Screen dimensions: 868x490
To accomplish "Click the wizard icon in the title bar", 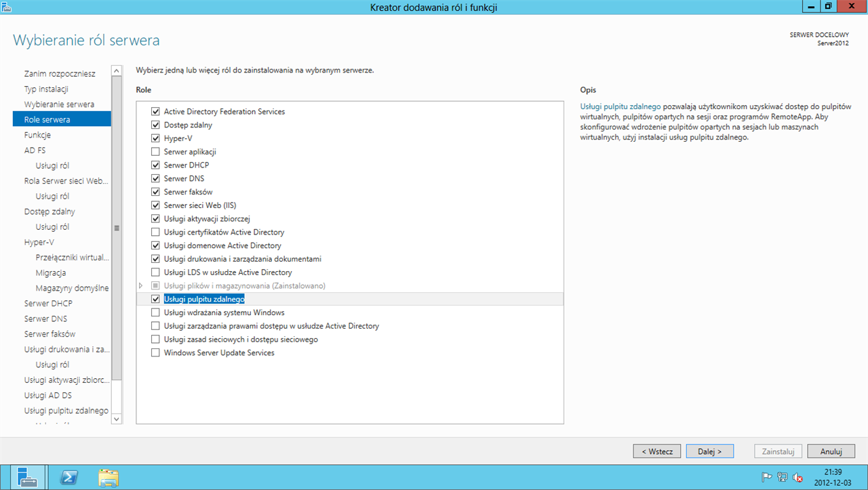I will click(7, 6).
